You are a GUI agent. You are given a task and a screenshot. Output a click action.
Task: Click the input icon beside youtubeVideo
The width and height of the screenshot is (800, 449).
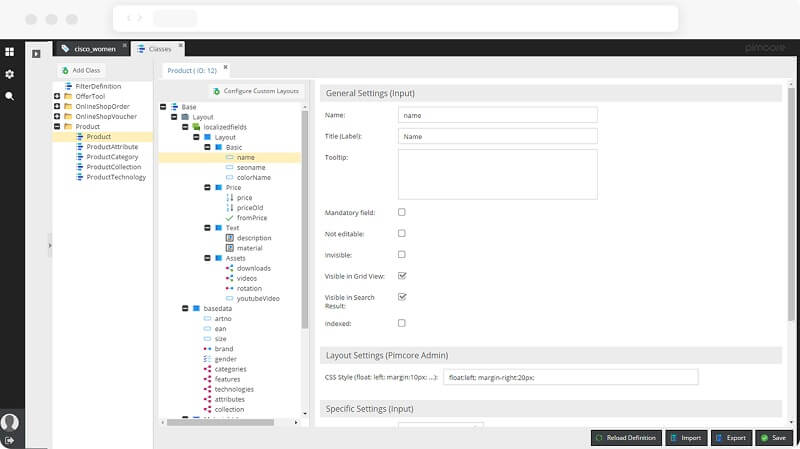230,298
